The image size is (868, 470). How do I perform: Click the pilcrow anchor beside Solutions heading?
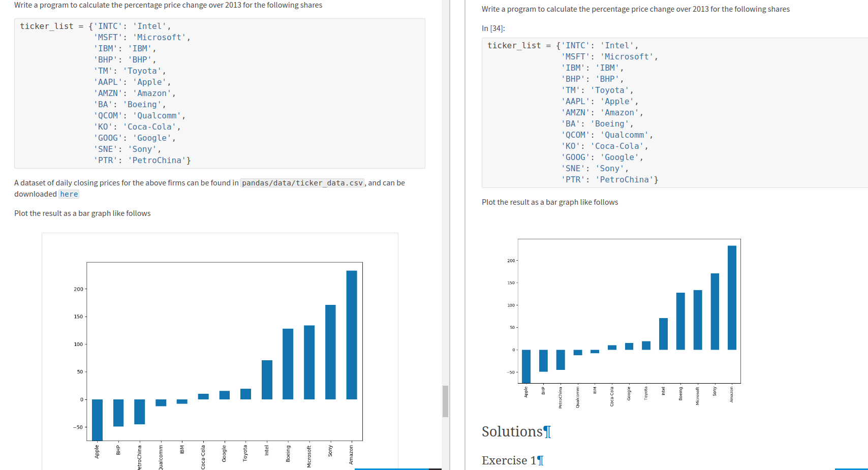[547, 431]
